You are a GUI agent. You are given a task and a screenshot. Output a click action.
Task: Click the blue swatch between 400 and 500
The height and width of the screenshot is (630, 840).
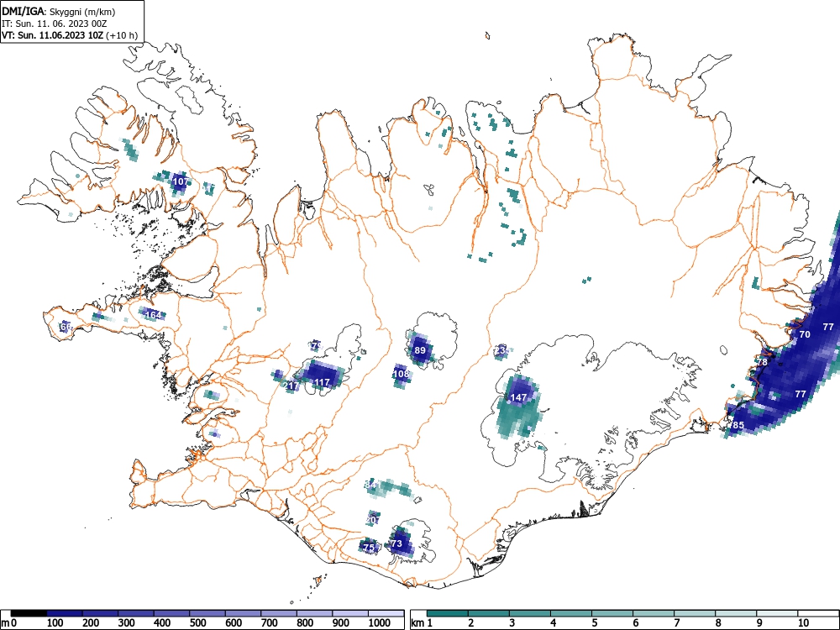(x=172, y=614)
